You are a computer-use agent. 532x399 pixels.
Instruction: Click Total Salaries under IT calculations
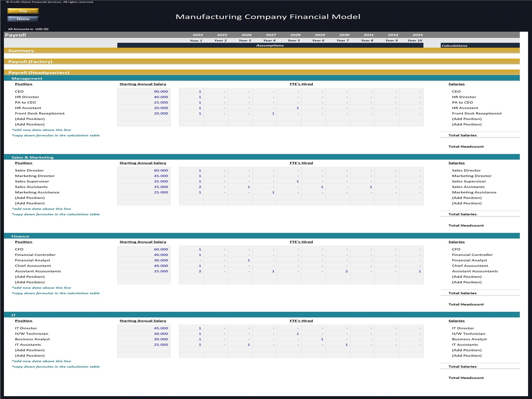(463, 367)
